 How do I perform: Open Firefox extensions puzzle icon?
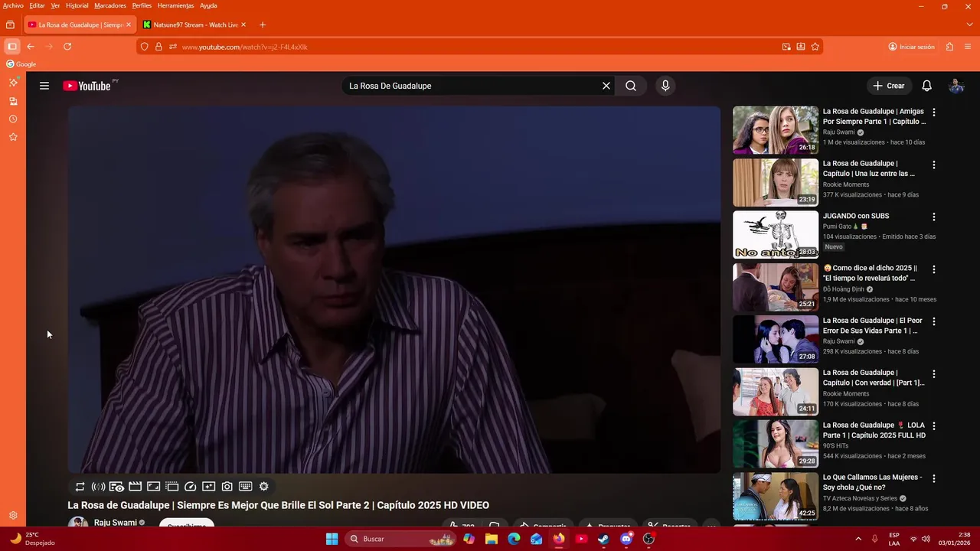tap(949, 47)
